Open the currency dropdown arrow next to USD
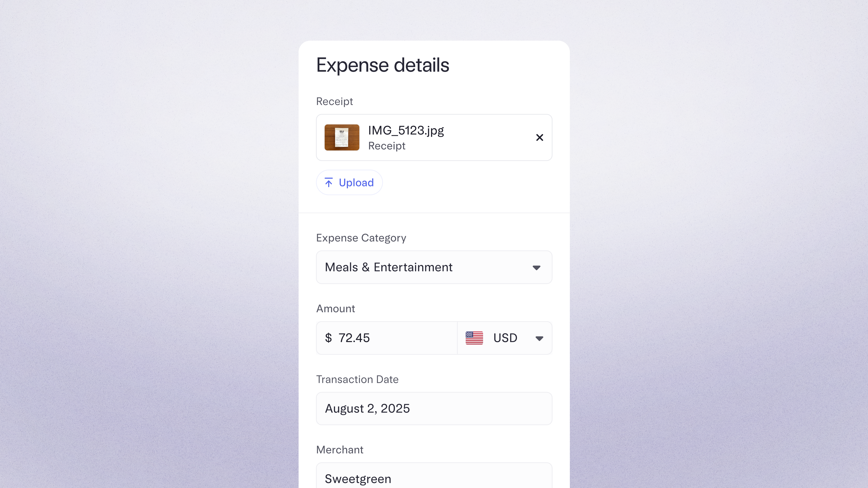The width and height of the screenshot is (868, 488). click(539, 338)
